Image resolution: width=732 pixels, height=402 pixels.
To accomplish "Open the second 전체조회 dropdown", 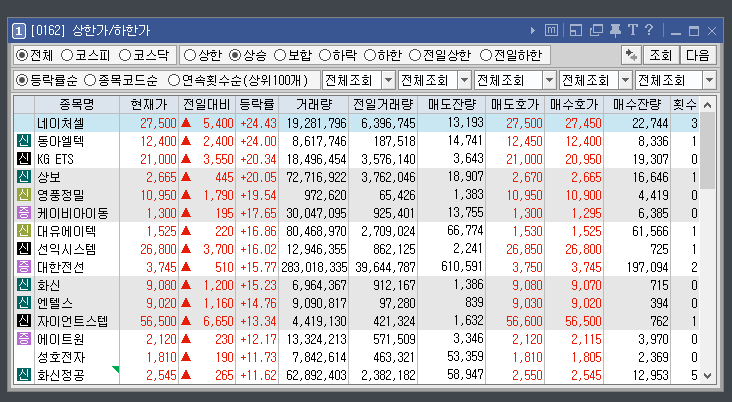I will tap(435, 80).
